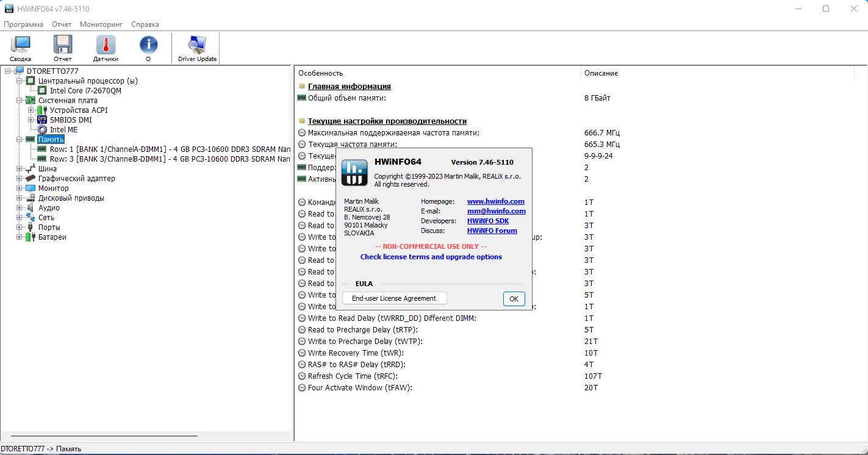Click the Системная плата motherboard icon

coord(30,100)
